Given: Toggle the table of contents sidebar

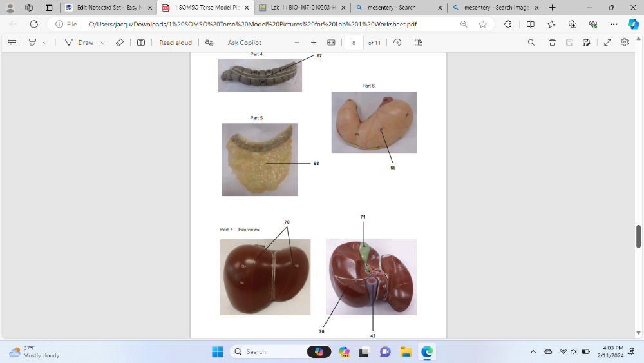Looking at the screenshot, I should (x=12, y=43).
